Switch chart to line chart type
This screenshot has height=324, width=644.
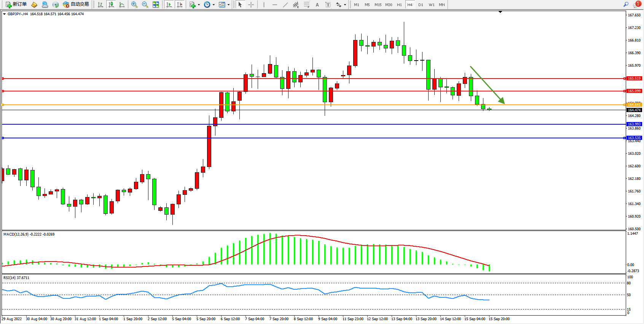tap(122, 5)
